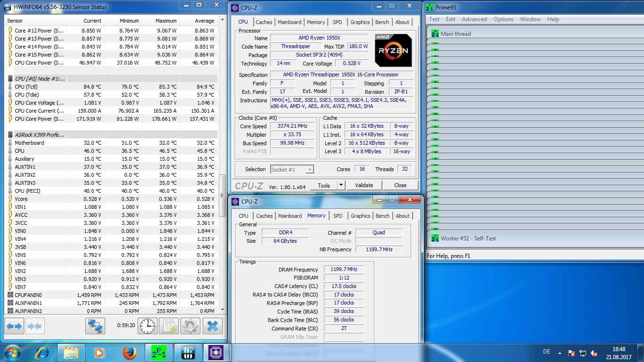Switch to Caches tab in upper CPU-Z
644x362 pixels.
point(264,22)
